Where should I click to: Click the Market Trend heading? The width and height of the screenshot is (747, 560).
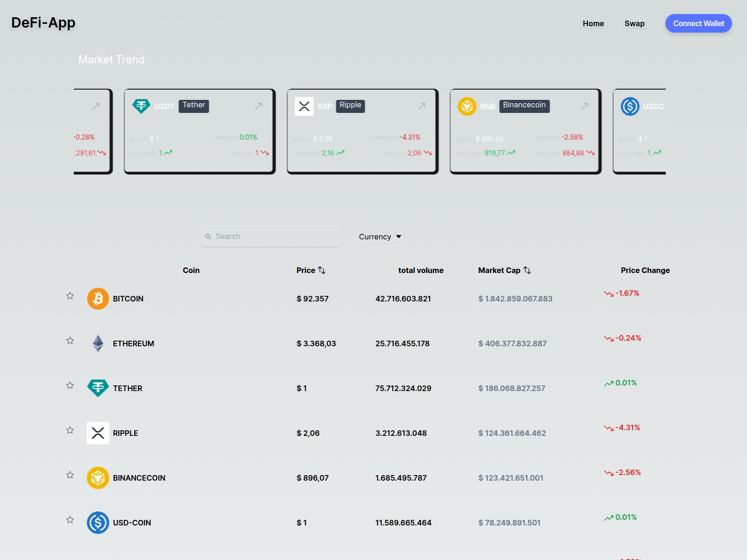111,60
